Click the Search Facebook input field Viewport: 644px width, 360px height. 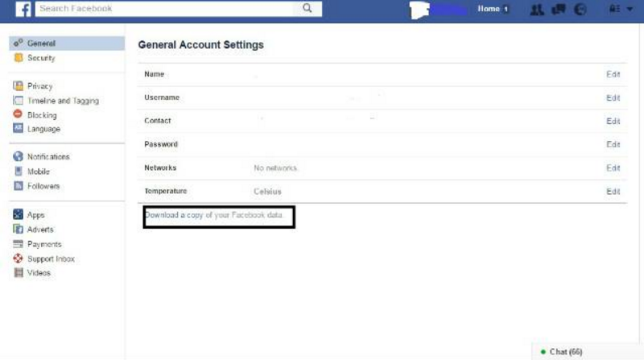pos(164,9)
